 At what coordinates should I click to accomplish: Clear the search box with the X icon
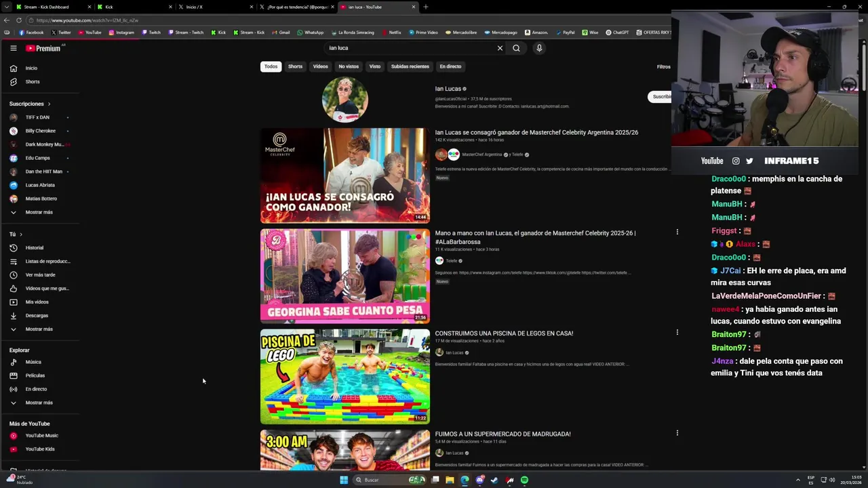pos(500,48)
